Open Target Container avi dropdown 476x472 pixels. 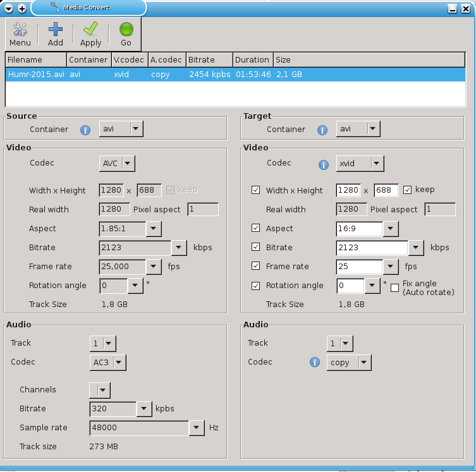(x=358, y=129)
